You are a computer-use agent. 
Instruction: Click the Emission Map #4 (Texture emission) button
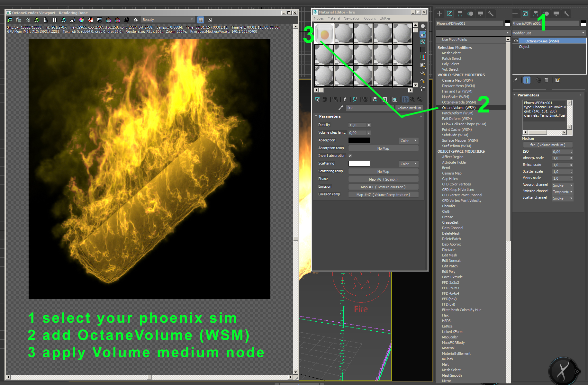pyautogui.click(x=383, y=187)
